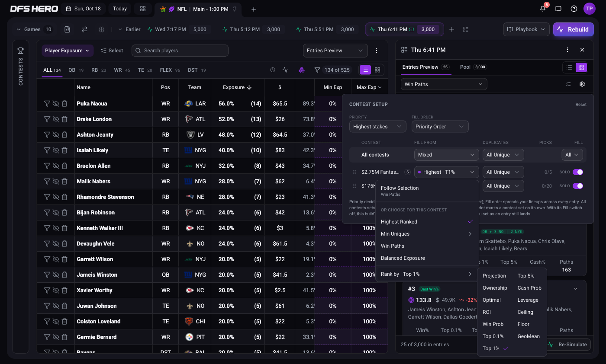Switch player table to grid view
The width and height of the screenshot is (606, 364).
click(377, 70)
